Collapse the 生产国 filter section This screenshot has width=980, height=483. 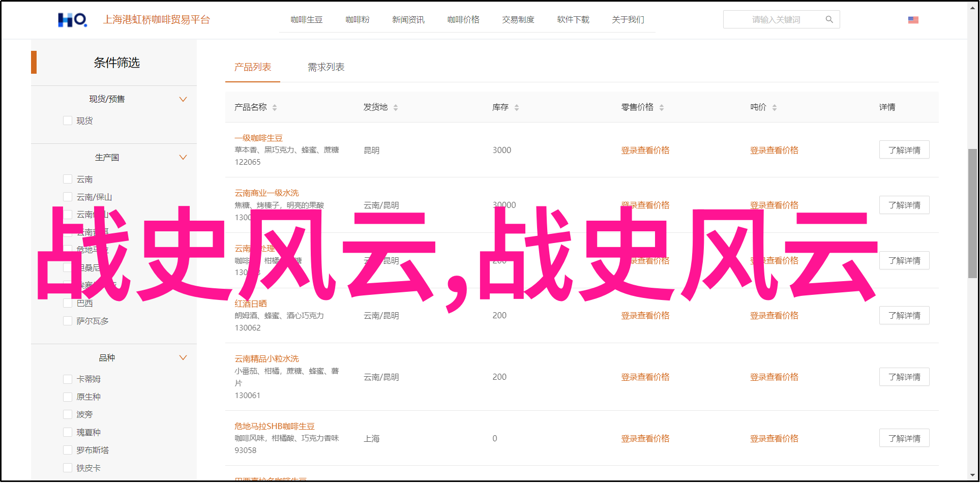pos(183,158)
